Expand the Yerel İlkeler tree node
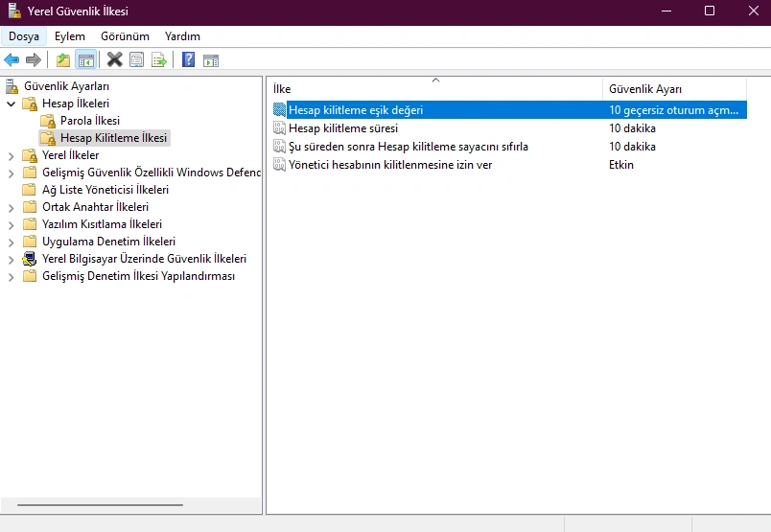The image size is (771, 532). pyautogui.click(x=12, y=155)
